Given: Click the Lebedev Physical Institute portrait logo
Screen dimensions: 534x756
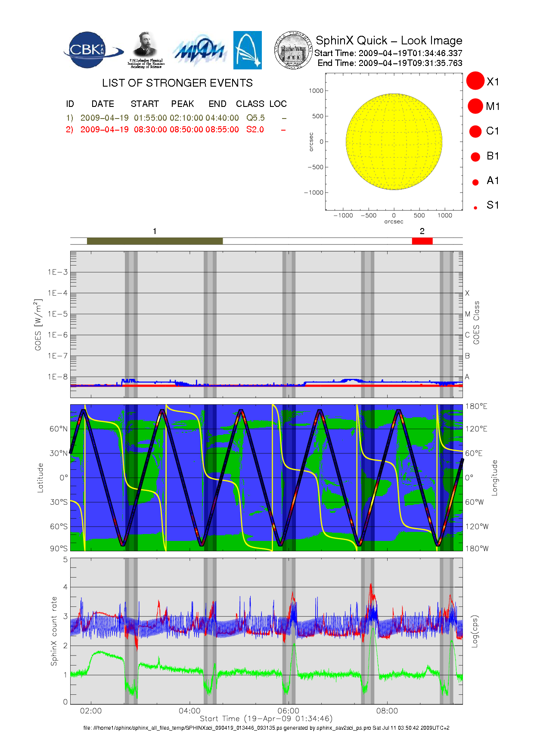Looking at the screenshot, I should (x=146, y=50).
